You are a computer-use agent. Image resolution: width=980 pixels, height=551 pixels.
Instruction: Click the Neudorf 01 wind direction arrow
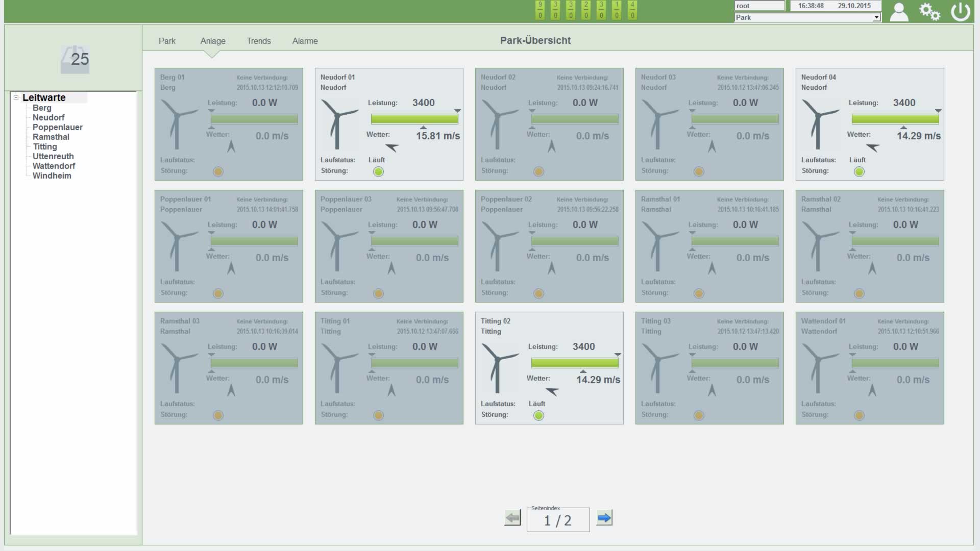[392, 147]
